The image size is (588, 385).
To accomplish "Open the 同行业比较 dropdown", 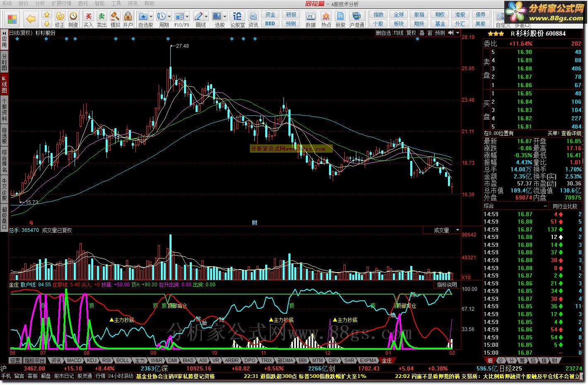I will click(x=565, y=206).
